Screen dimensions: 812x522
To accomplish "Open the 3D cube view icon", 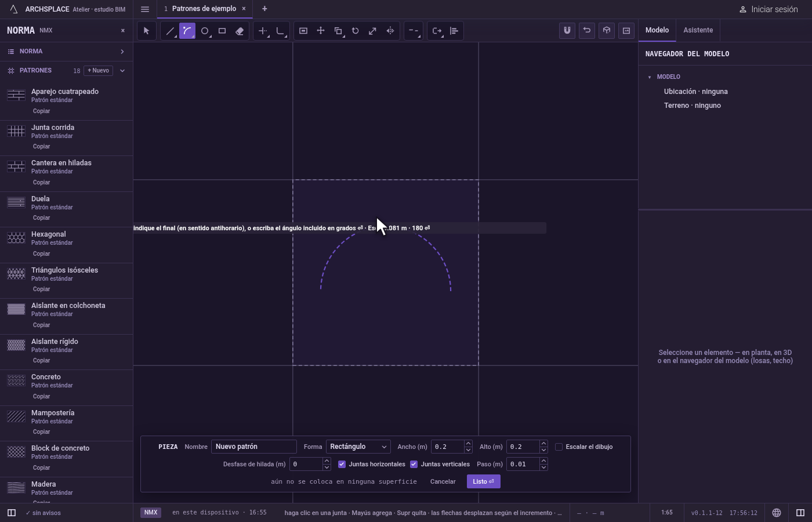I will point(607,31).
